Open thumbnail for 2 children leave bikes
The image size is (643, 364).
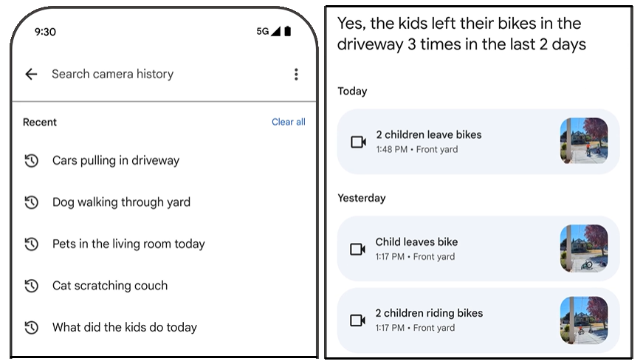tap(584, 141)
